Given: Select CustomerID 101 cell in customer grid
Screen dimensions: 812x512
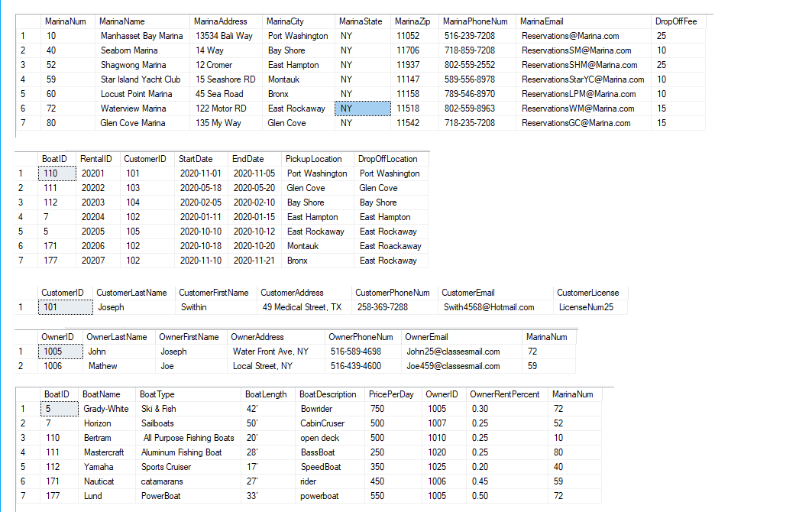Looking at the screenshot, I should [x=65, y=307].
